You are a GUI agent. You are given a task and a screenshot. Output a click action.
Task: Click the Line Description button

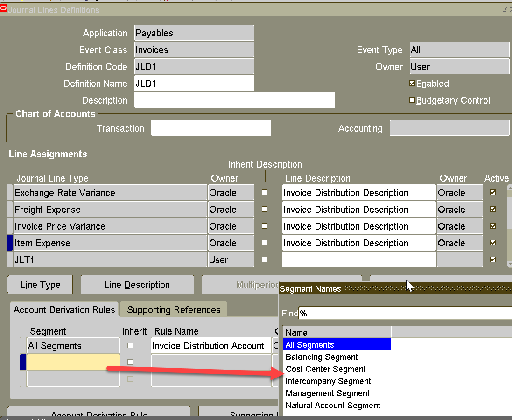137,285
